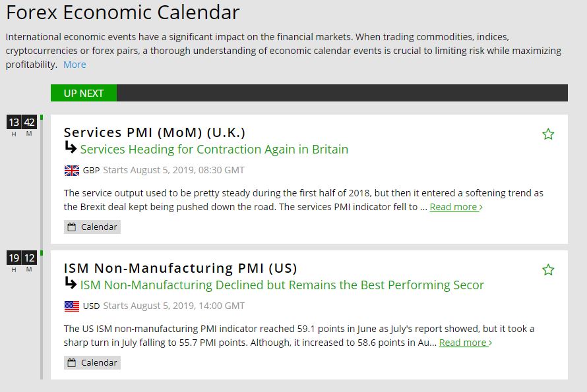Screen dimensions: 587x392
Task: Open ISM Non-Manufacturing Declined article link
Action: pos(282,285)
